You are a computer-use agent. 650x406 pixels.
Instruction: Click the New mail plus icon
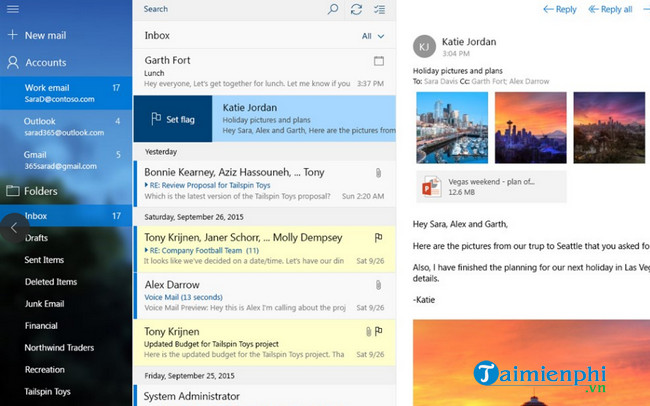[x=12, y=34]
